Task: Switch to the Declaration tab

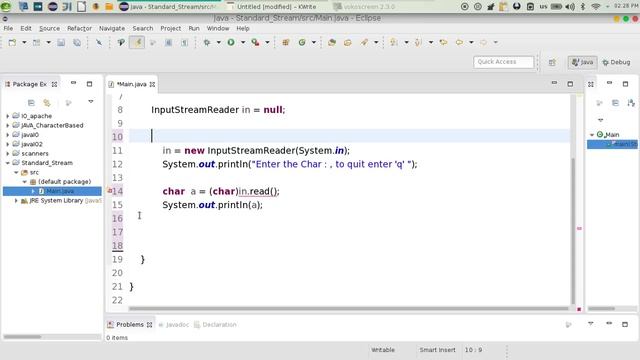Action: tap(215, 324)
